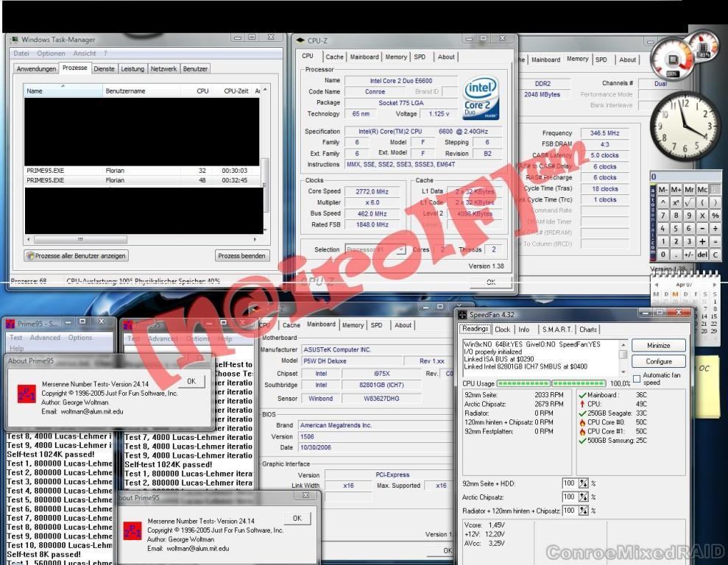The image size is (728, 565).
Task: Open the About tab in front CPU-Z
Action: 446,57
